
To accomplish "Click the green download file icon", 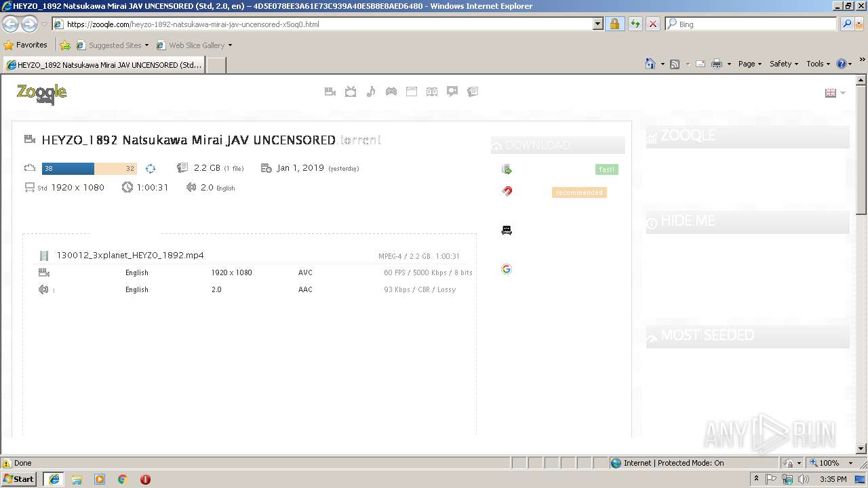I will coord(507,169).
